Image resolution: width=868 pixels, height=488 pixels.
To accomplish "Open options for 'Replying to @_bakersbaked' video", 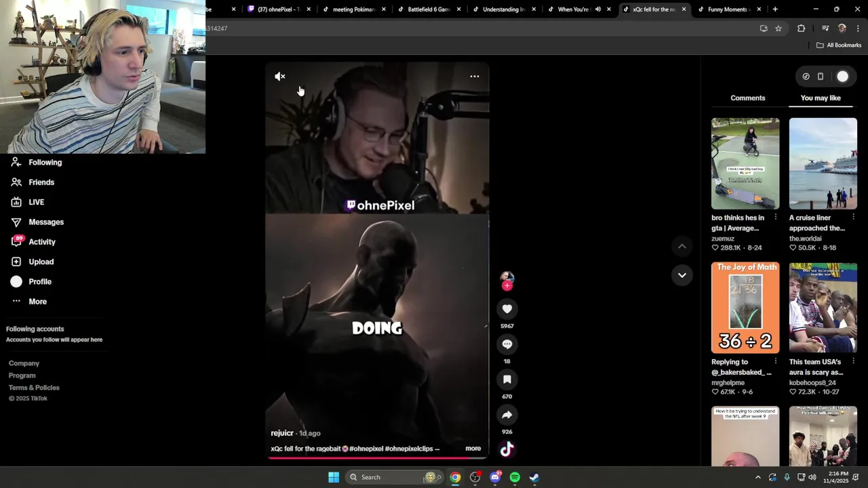I will [x=776, y=362].
